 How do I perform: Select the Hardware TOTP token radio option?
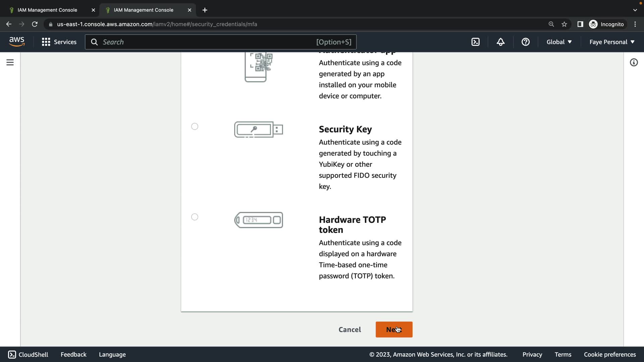tap(195, 217)
